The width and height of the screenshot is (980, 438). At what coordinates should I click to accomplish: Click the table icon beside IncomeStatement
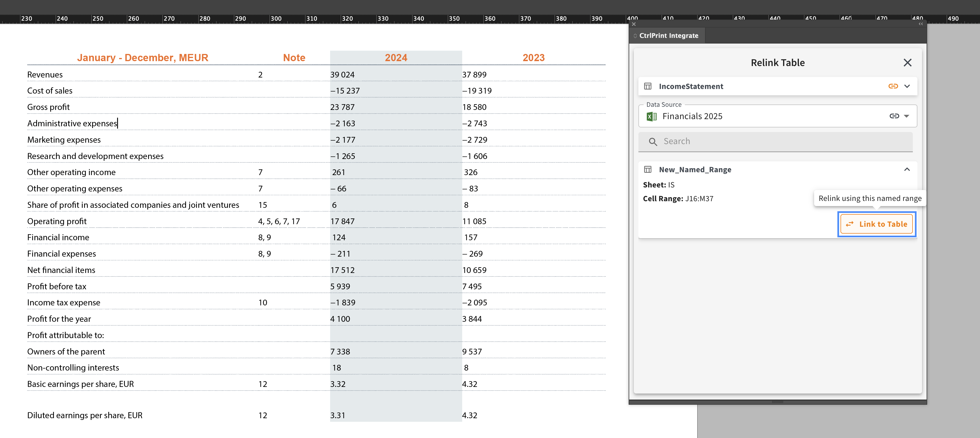click(648, 86)
